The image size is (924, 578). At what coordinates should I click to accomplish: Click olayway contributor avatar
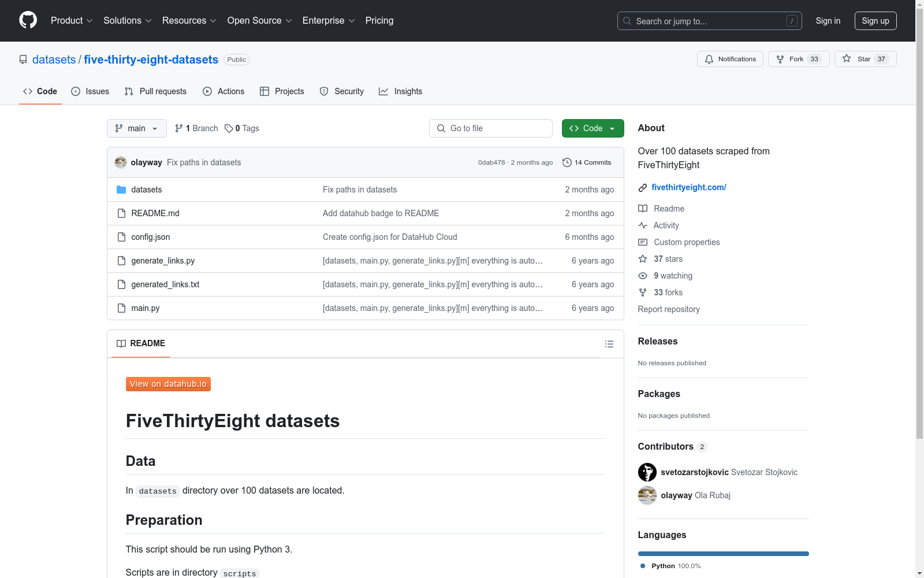(647, 495)
